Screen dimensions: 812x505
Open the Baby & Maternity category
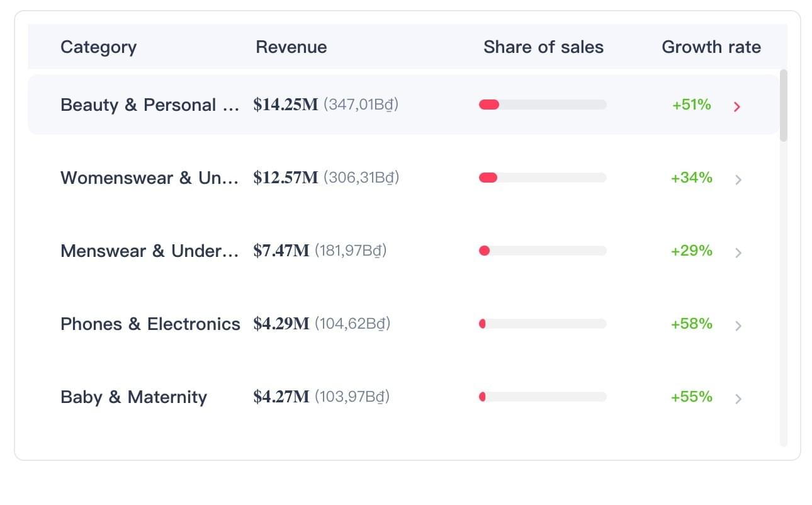133,397
